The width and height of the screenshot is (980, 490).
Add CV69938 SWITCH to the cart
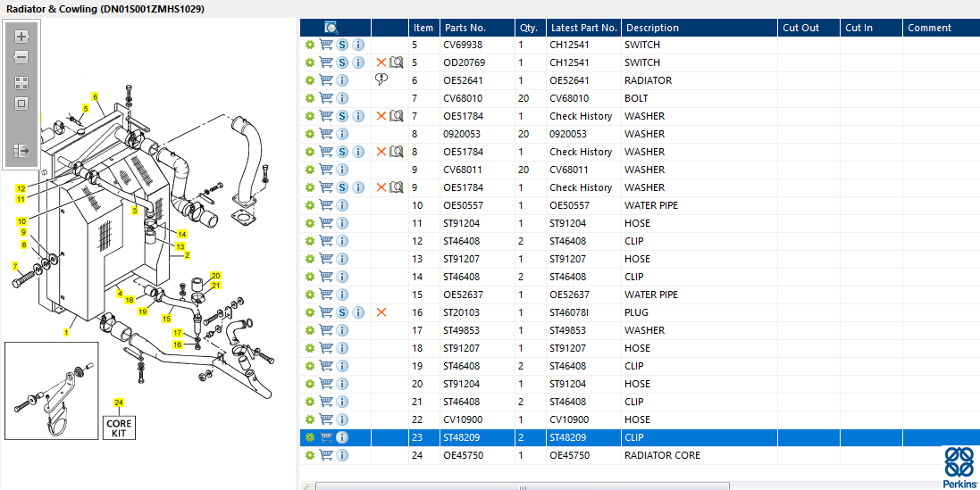coord(326,45)
